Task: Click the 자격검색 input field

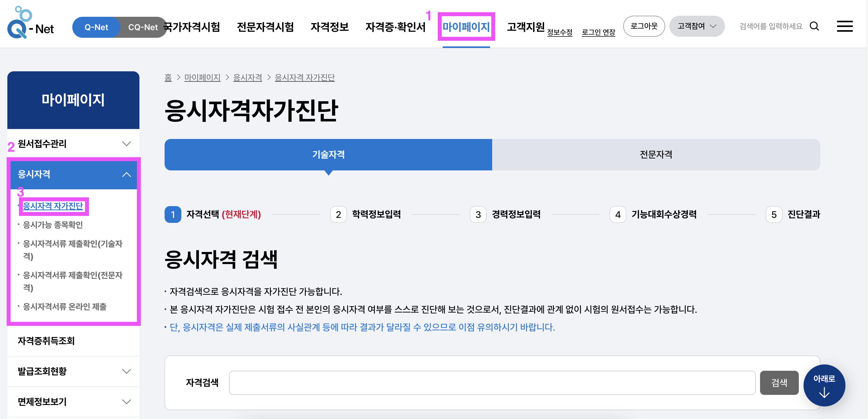Action: (492, 383)
